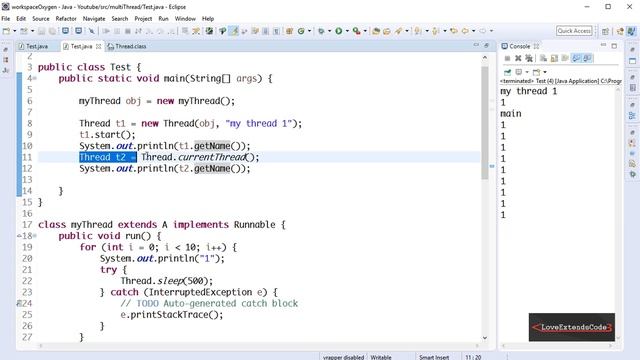Viewport: 640px width, 360px height.
Task: Click inside the Quick Access field
Action: point(574,31)
